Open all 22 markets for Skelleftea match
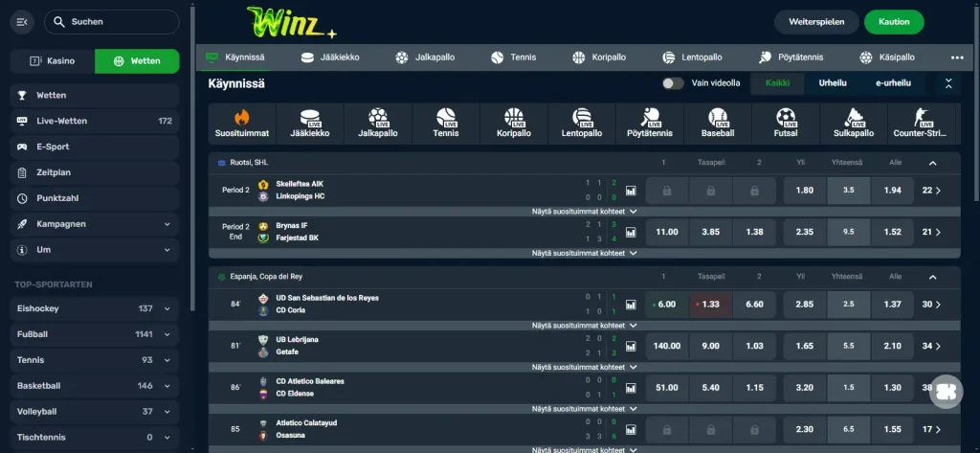The height and width of the screenshot is (453, 980). point(931,191)
